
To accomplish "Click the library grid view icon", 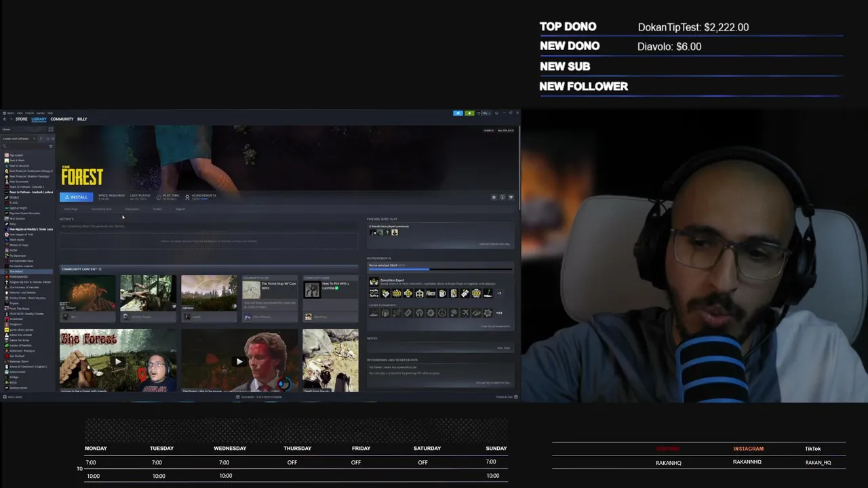I will (x=51, y=129).
